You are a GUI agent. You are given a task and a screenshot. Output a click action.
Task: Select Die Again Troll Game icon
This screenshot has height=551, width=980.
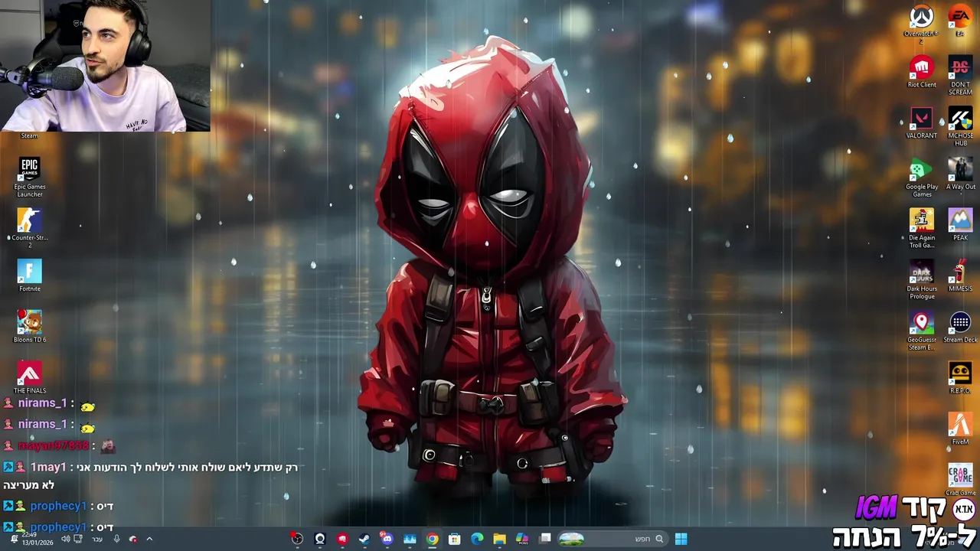921,228
